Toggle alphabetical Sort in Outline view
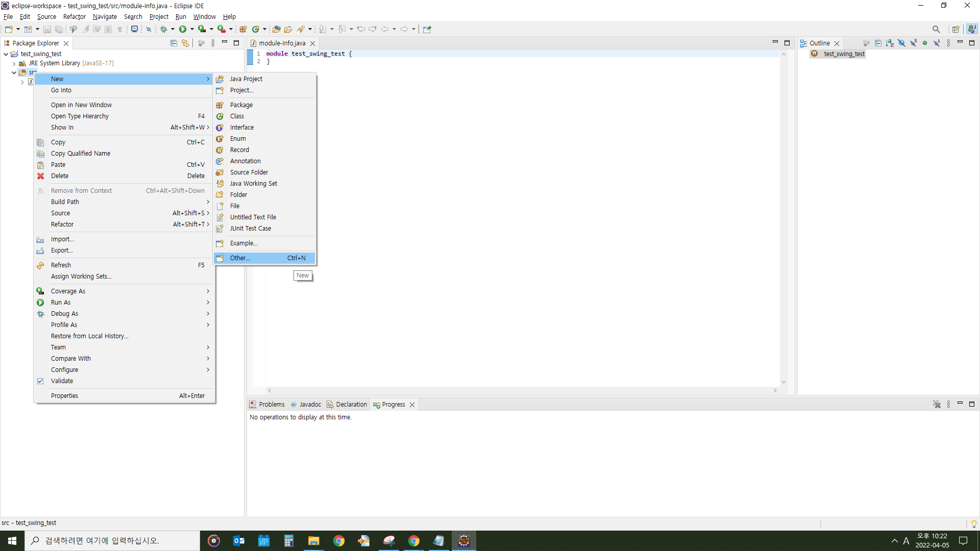This screenshot has width=980, height=551. pos(890,43)
